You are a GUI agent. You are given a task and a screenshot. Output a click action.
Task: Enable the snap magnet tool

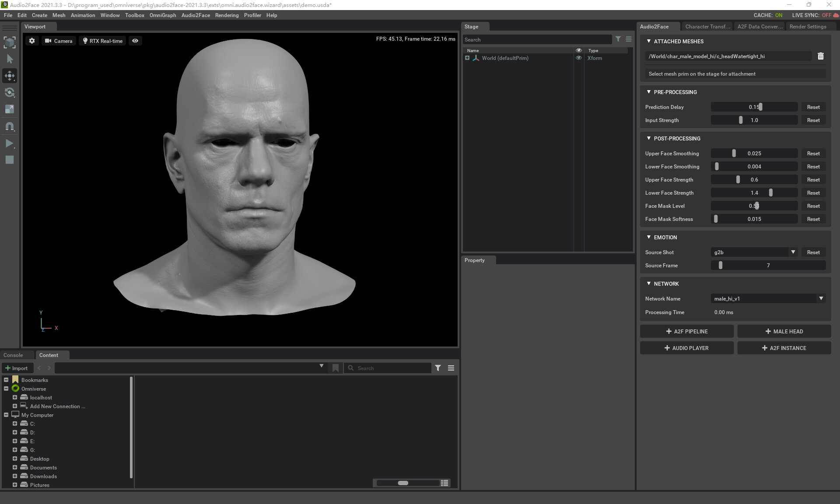tap(9, 126)
